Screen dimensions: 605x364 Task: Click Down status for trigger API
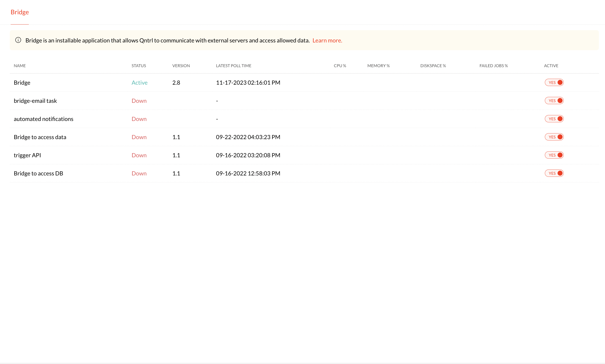[x=139, y=155]
